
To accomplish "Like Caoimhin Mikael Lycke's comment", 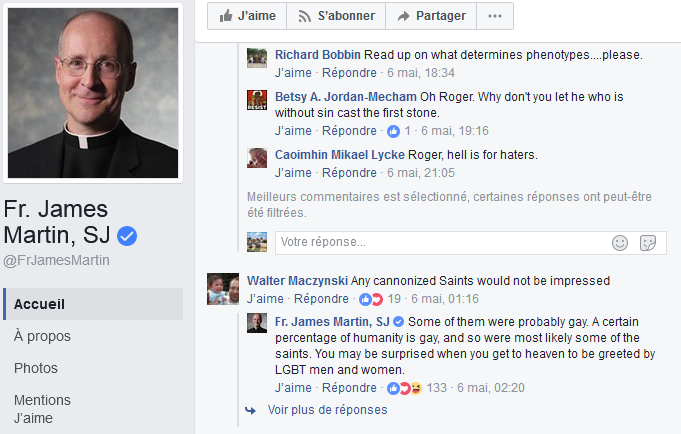I will pyautogui.click(x=293, y=172).
